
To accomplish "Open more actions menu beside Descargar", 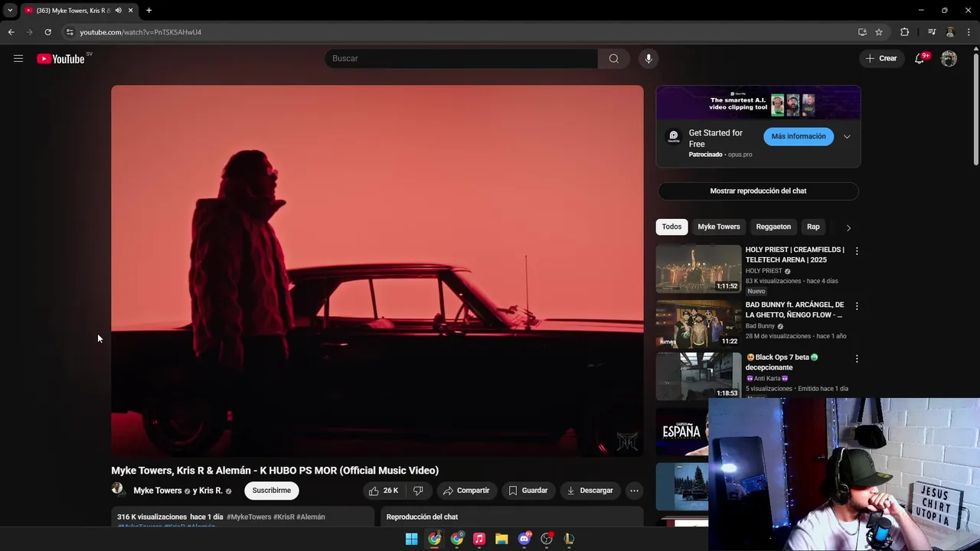I will [x=634, y=491].
